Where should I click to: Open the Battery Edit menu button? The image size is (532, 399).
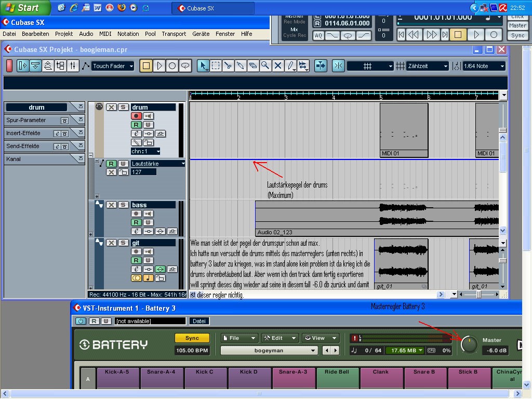coord(280,338)
